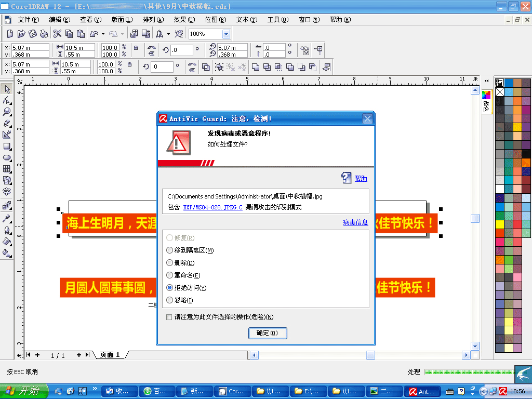
Task: Open the Ant... taskbar button
Action: 422,392
